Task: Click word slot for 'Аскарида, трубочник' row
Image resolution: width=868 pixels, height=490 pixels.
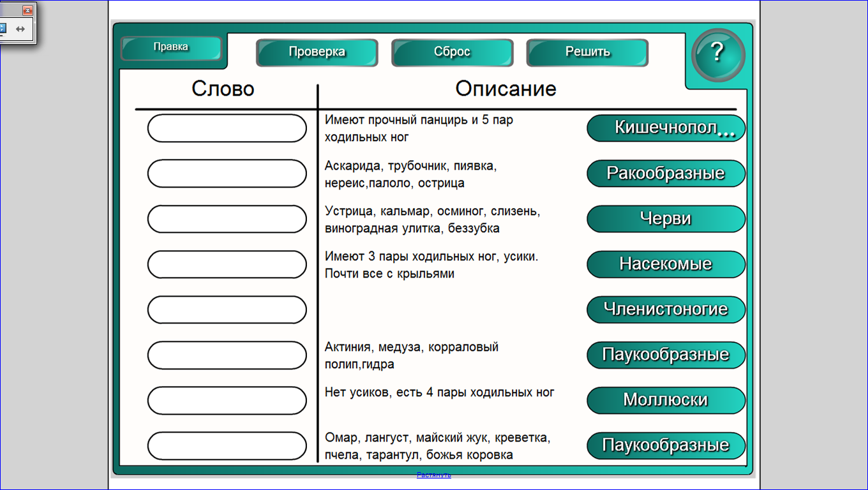Action: (x=227, y=174)
